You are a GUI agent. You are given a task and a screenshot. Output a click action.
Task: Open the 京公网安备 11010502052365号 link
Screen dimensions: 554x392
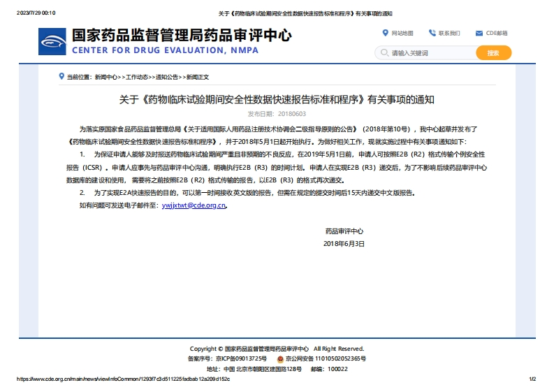pos(326,358)
